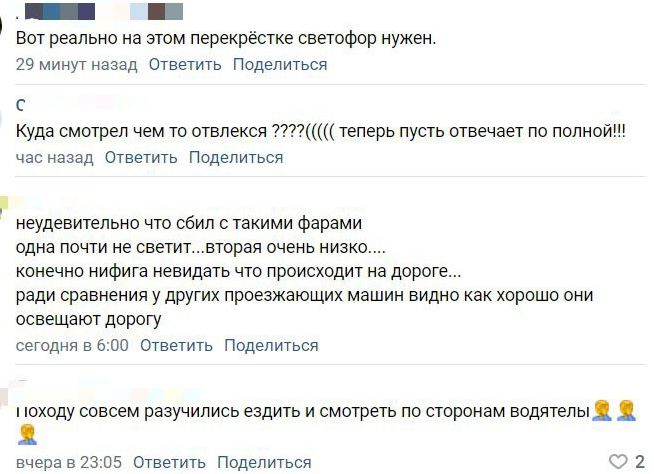This screenshot has width=654, height=474.
Task: Open timestamp '29 минут назад'
Action: [76, 65]
